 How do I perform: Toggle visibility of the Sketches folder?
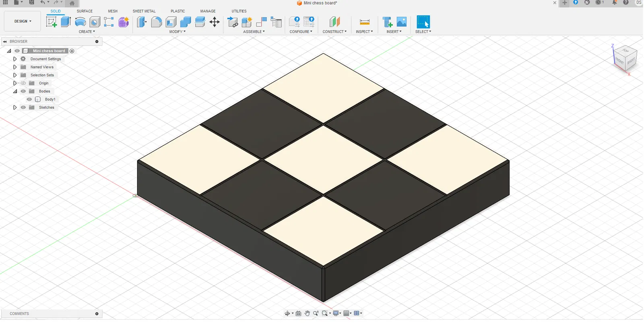23,107
